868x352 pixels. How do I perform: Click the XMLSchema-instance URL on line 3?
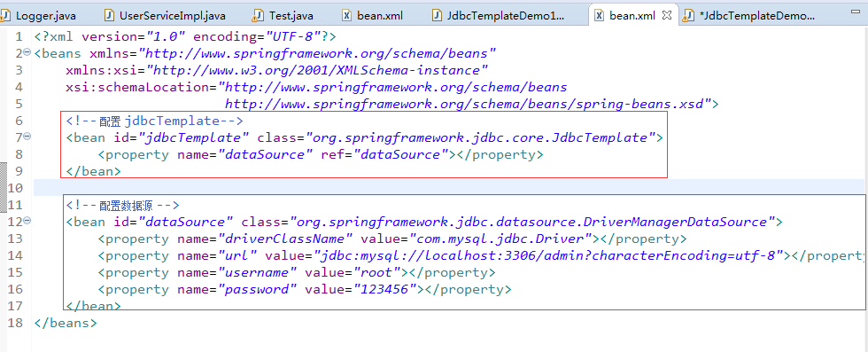pyautogui.click(x=317, y=70)
